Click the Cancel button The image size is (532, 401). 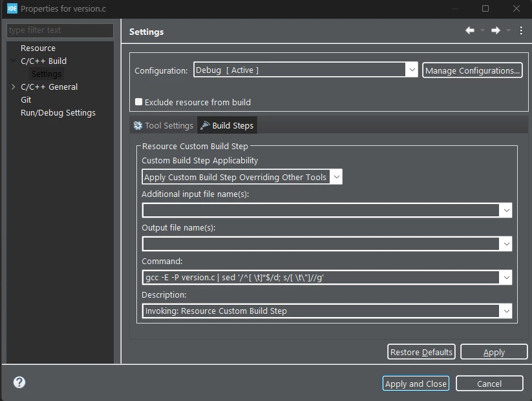click(x=489, y=384)
